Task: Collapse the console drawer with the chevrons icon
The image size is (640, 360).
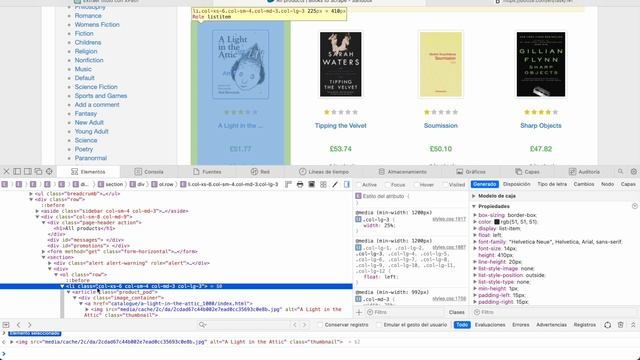Action: (x=633, y=325)
